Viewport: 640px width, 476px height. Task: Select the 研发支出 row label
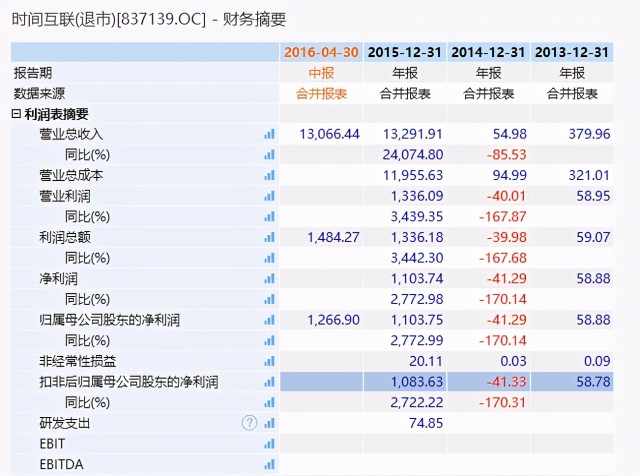pyautogui.click(x=64, y=423)
